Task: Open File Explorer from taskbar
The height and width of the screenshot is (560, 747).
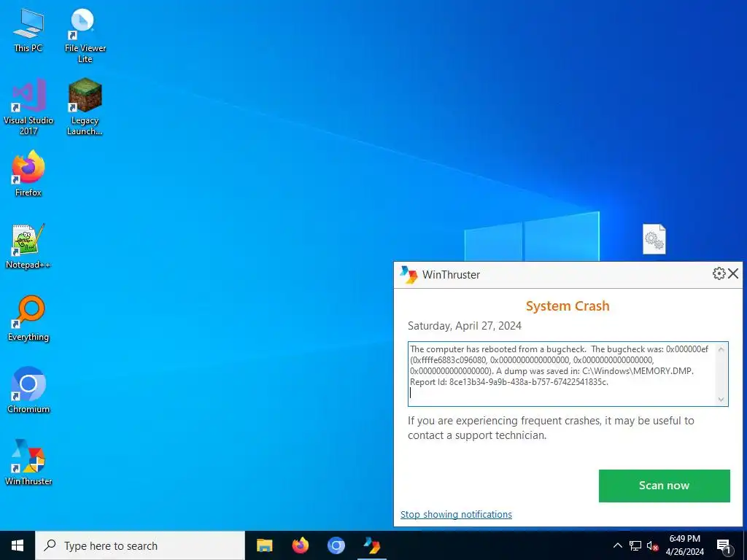Action: (x=264, y=545)
